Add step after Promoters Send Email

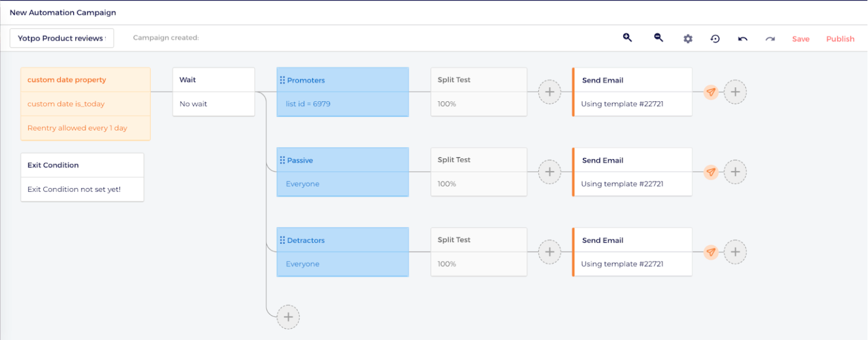pyautogui.click(x=735, y=92)
